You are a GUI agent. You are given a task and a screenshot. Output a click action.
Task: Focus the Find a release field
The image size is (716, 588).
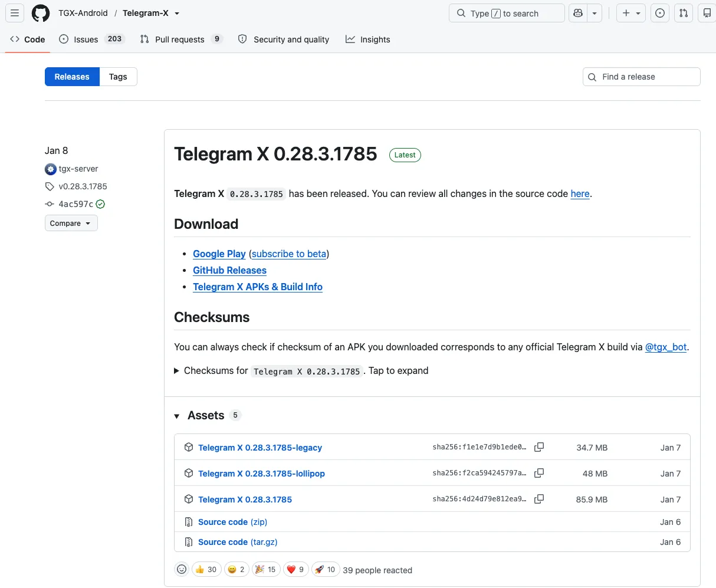(x=641, y=77)
